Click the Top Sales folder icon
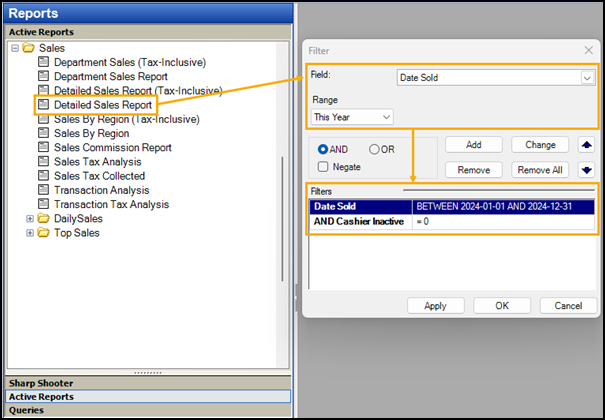The height and width of the screenshot is (420, 605). pyautogui.click(x=44, y=233)
